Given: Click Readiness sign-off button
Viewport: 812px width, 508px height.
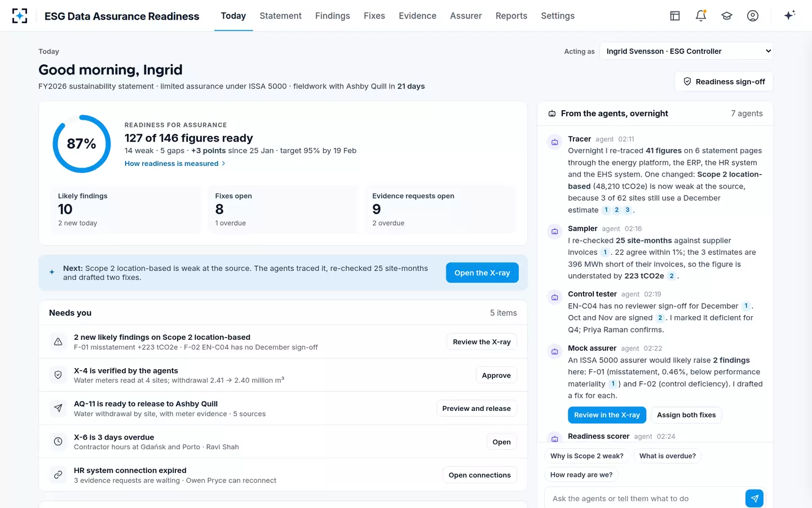Looking at the screenshot, I should point(724,81).
